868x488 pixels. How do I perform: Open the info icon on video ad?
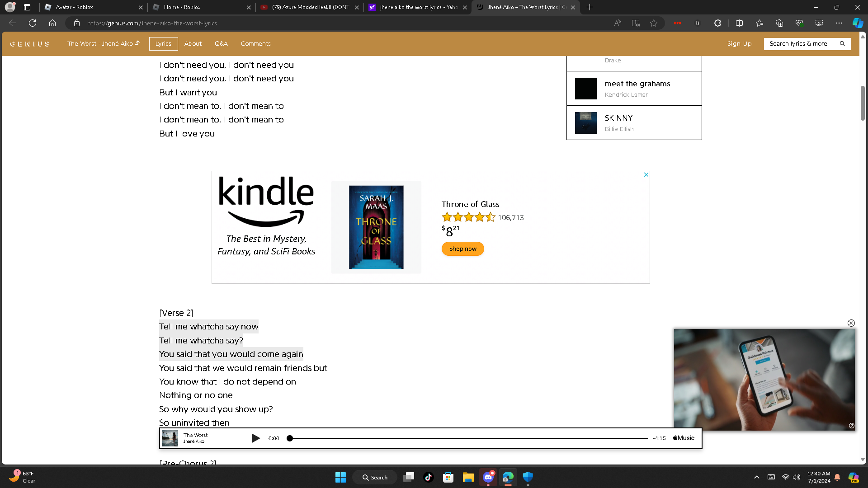(852, 426)
